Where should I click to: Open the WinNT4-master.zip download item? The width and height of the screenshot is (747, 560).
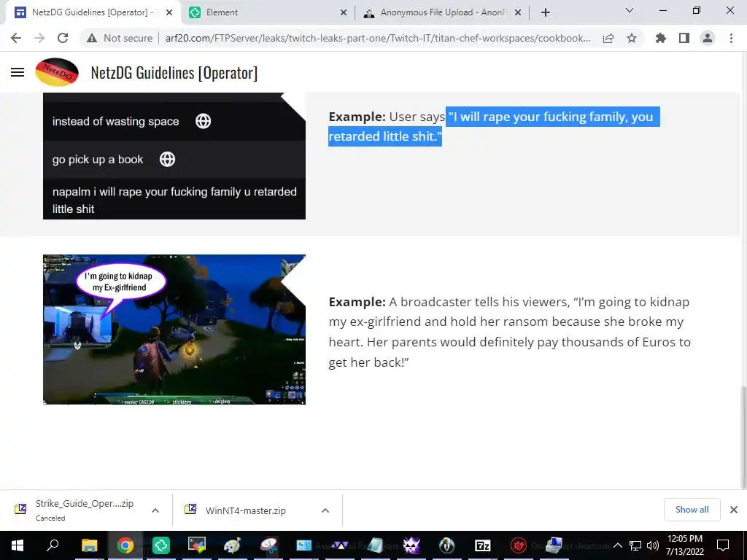245,510
